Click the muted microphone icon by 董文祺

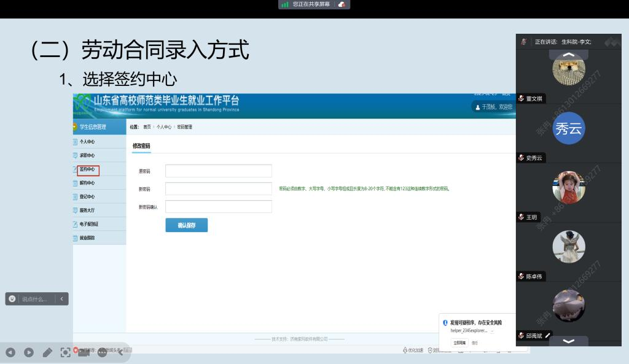pyautogui.click(x=522, y=99)
